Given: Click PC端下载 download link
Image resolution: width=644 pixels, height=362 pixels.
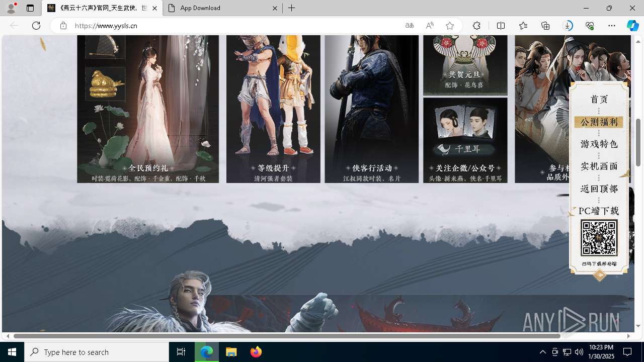Looking at the screenshot, I should pyautogui.click(x=599, y=211).
